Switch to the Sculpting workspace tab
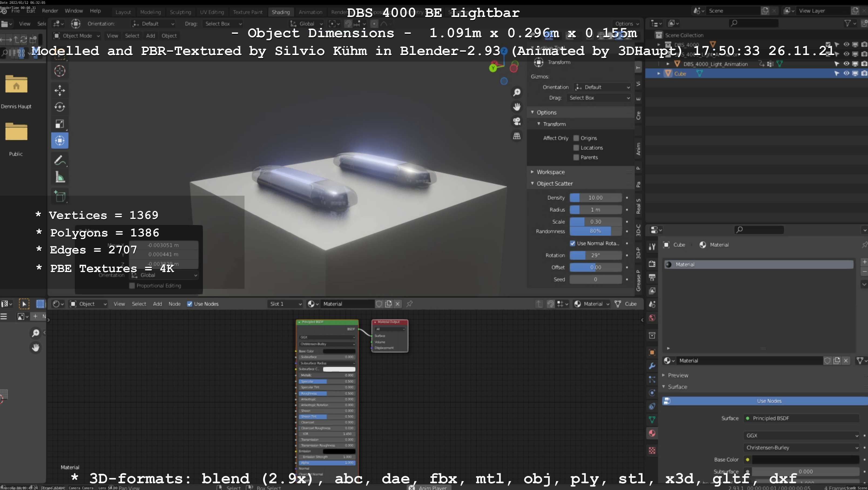868x490 pixels. click(x=180, y=12)
